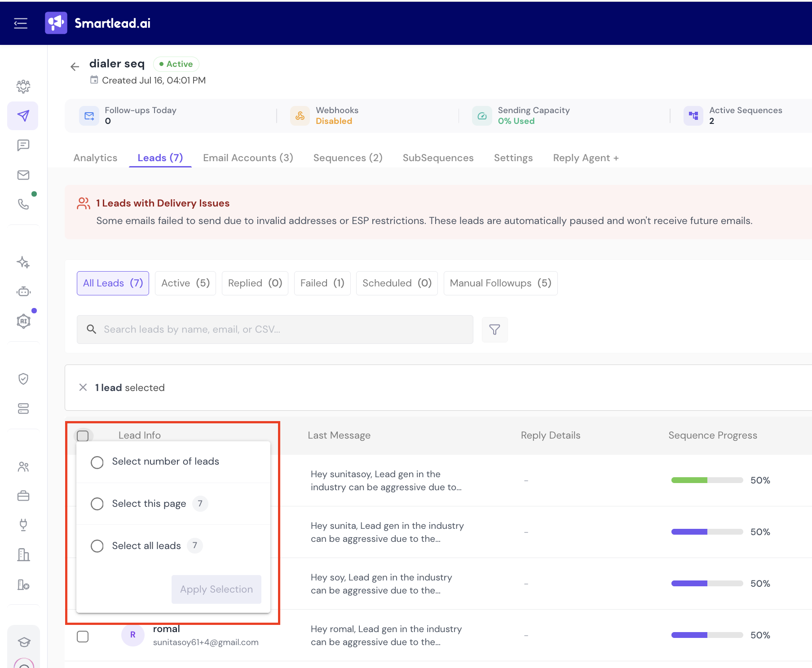Viewport: 812px width, 668px height.
Task: Open the team users sidebar icon
Action: pos(23,467)
